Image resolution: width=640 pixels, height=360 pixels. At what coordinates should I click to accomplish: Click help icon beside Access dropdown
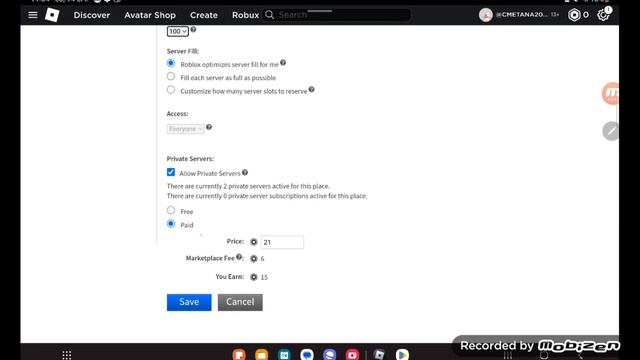point(209,127)
